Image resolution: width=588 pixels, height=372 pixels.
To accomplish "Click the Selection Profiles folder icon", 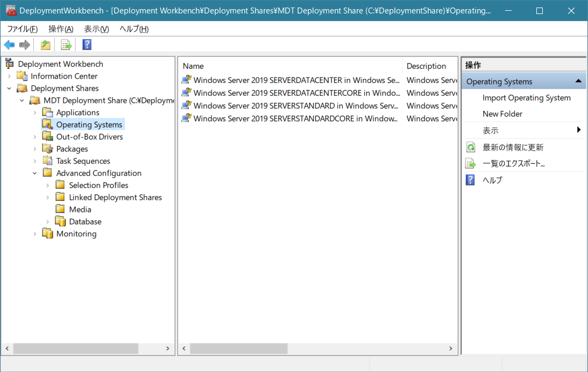I will [x=60, y=185].
